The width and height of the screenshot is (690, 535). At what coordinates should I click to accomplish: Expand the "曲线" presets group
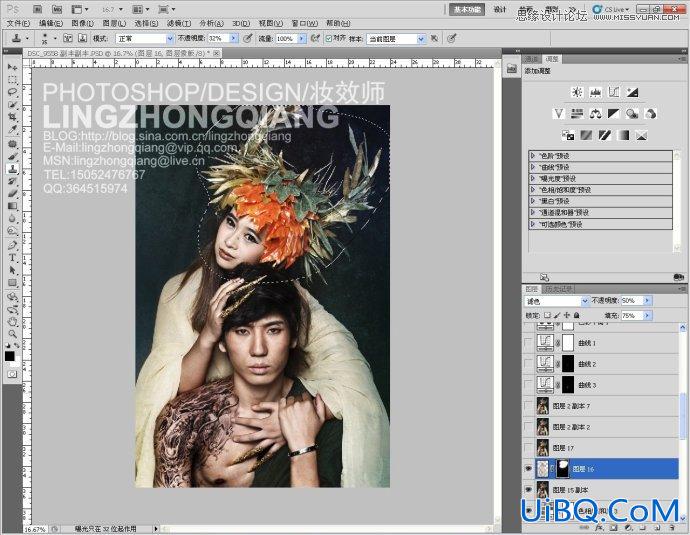532,167
